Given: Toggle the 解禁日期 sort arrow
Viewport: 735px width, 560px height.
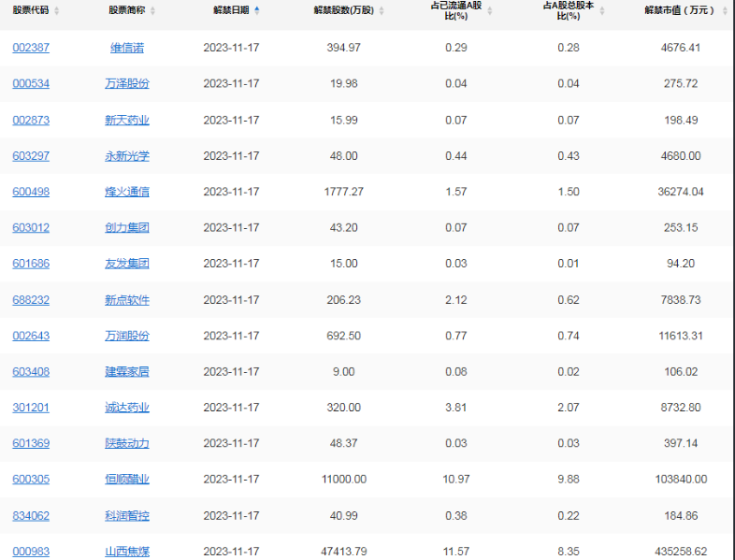Looking at the screenshot, I should [x=257, y=10].
